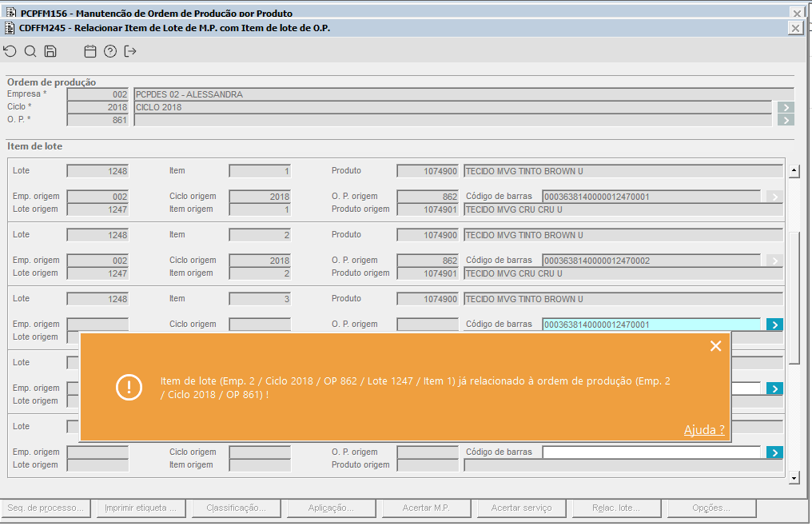Open the Aplicação... button
The image size is (812, 526).
click(331, 508)
